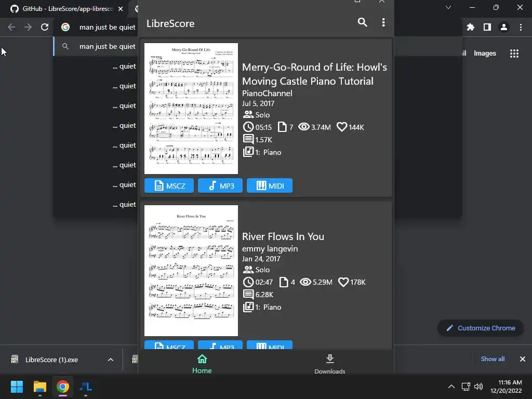Switch to the Home tab
The image size is (532, 399).
(202, 364)
